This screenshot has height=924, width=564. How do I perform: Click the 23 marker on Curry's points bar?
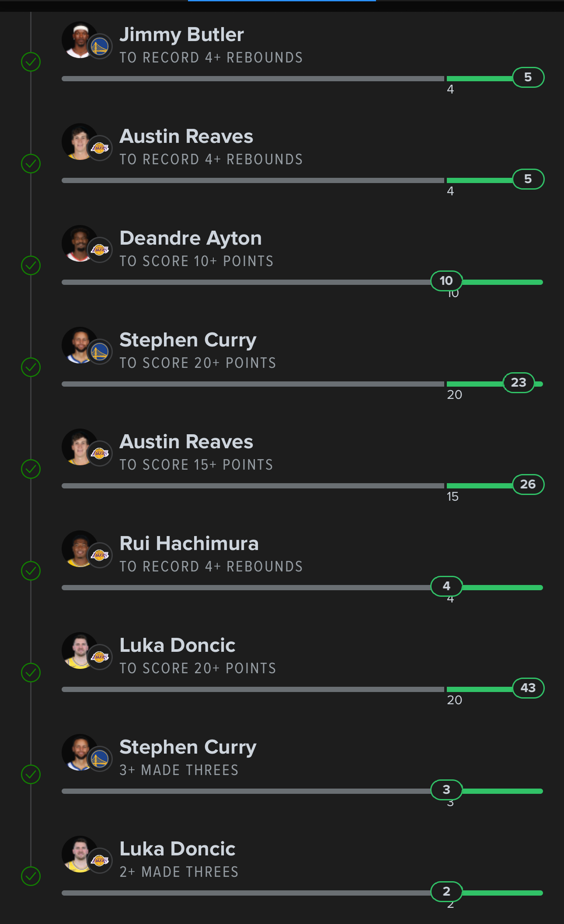pyautogui.click(x=519, y=383)
